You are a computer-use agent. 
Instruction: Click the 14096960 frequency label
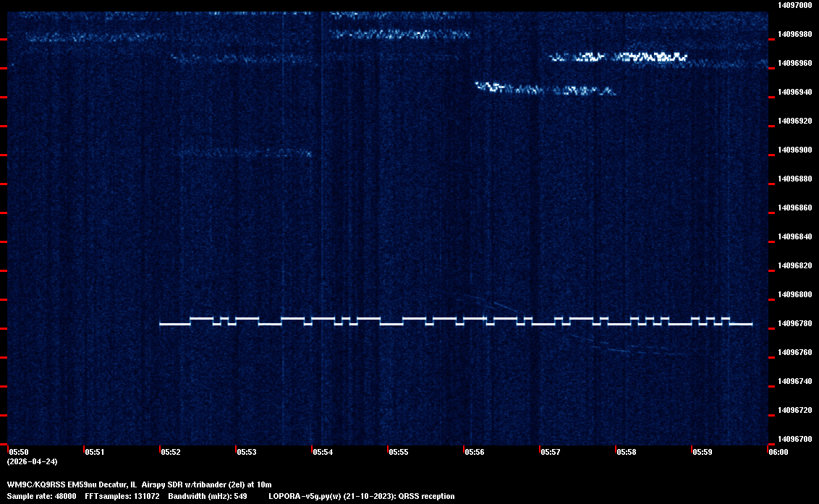point(794,63)
